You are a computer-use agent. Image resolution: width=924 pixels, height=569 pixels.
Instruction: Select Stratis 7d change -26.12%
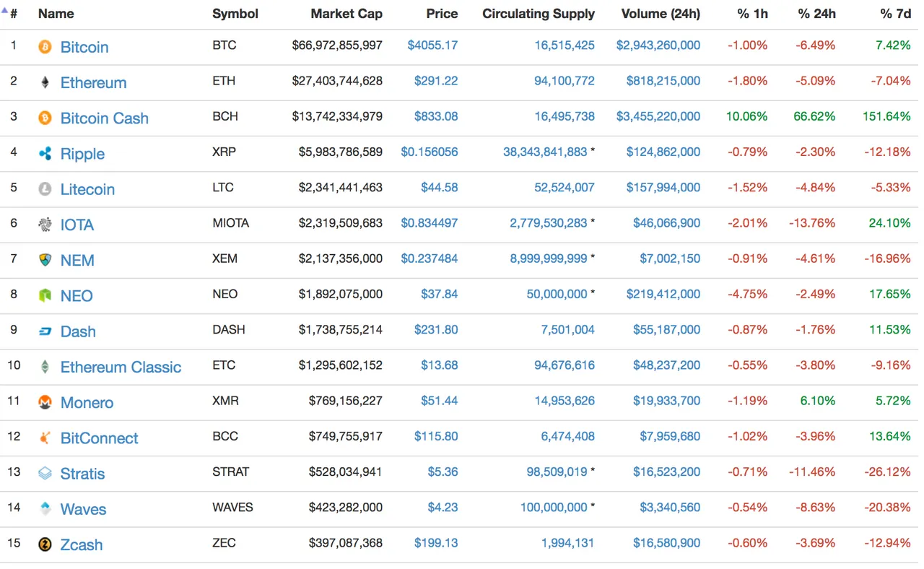click(887, 472)
